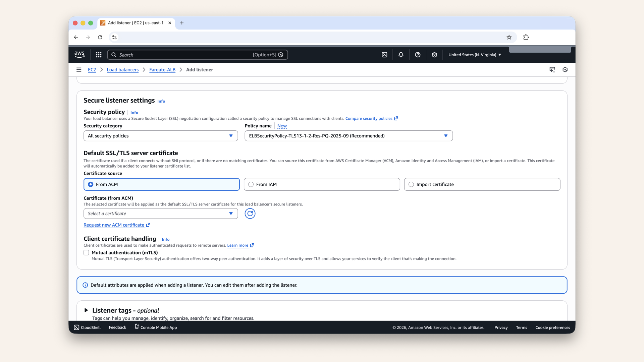
Task: Open the navigation hamburger menu
Action: tap(79, 69)
